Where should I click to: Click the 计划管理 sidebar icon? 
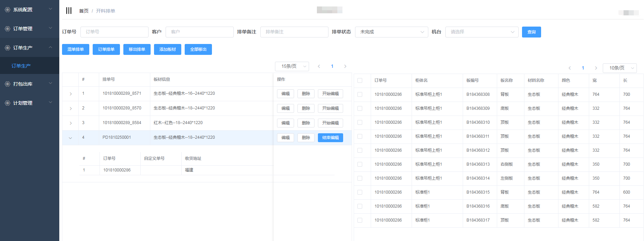pyautogui.click(x=7, y=103)
